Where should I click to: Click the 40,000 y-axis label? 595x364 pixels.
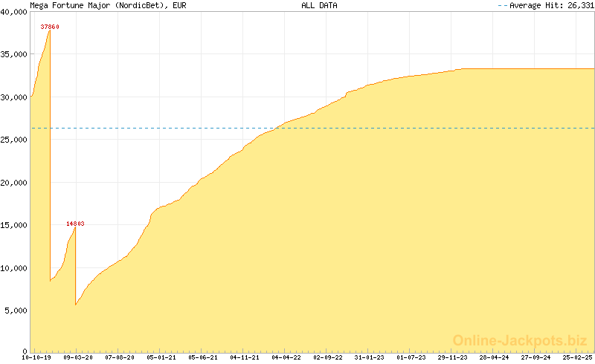[x=14, y=11]
